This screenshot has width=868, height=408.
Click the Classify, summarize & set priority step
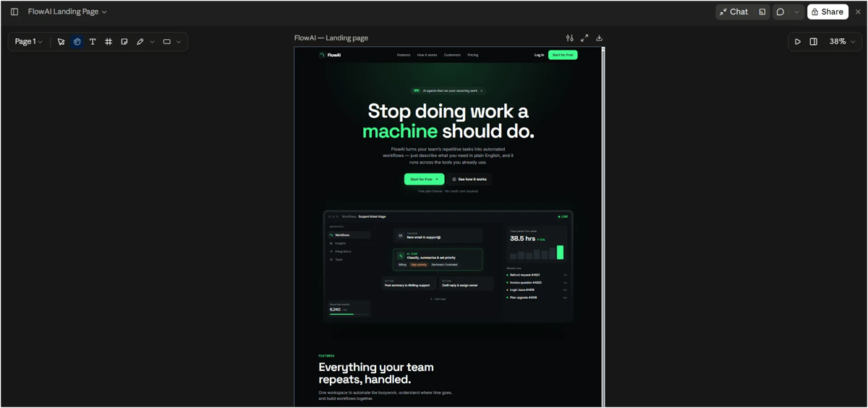point(438,260)
